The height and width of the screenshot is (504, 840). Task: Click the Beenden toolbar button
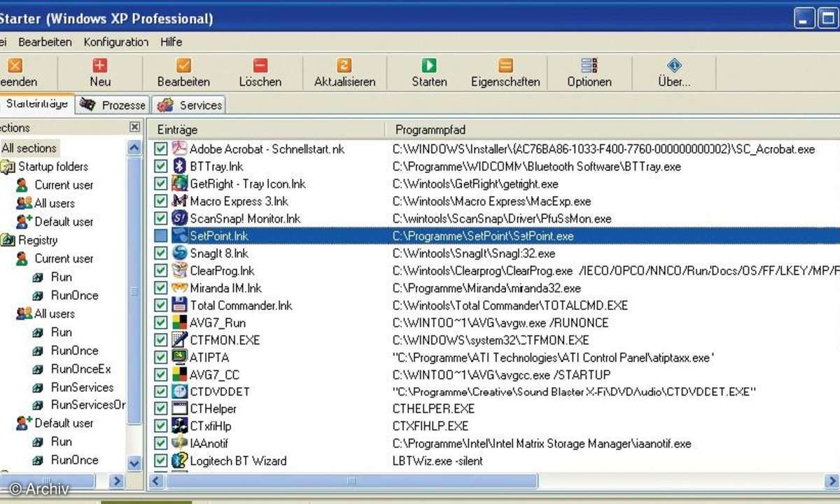[17, 73]
